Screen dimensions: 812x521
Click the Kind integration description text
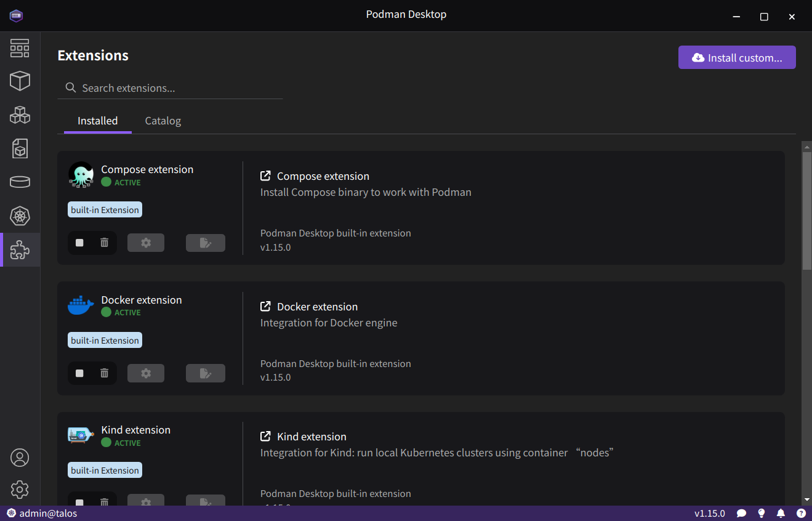coord(437,453)
